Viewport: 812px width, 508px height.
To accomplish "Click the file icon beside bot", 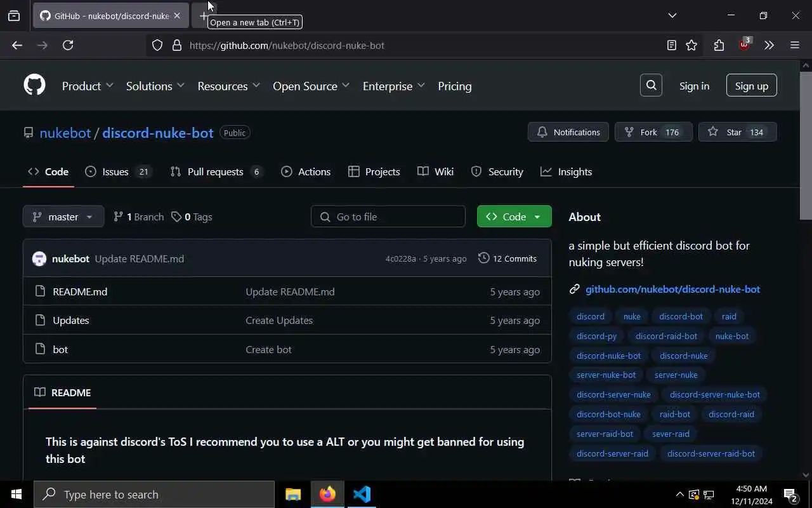I will [41, 349].
